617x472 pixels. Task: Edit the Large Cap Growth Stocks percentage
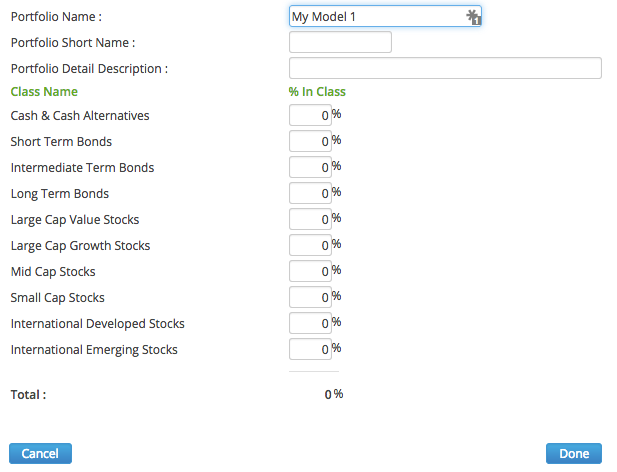tap(310, 246)
